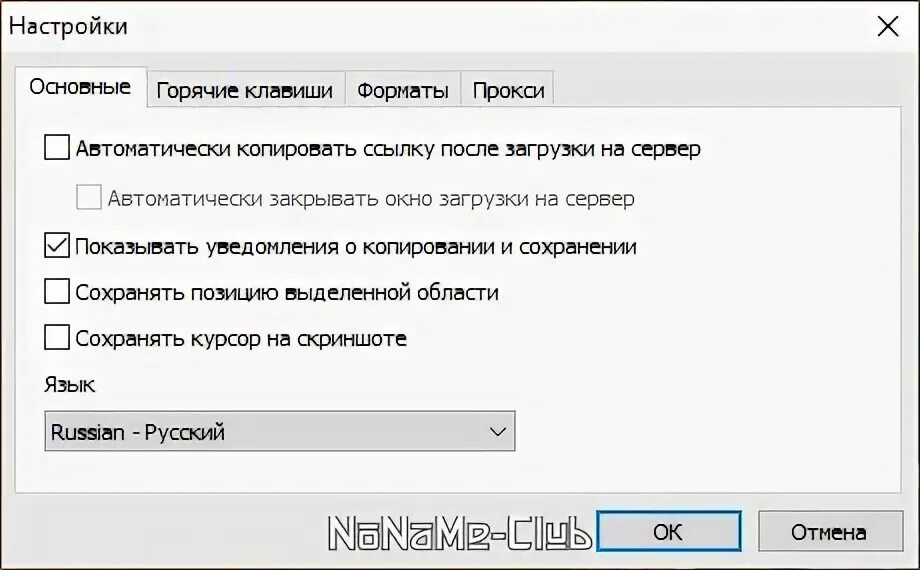
Task: Open the Форматы tab
Action: [x=402, y=90]
